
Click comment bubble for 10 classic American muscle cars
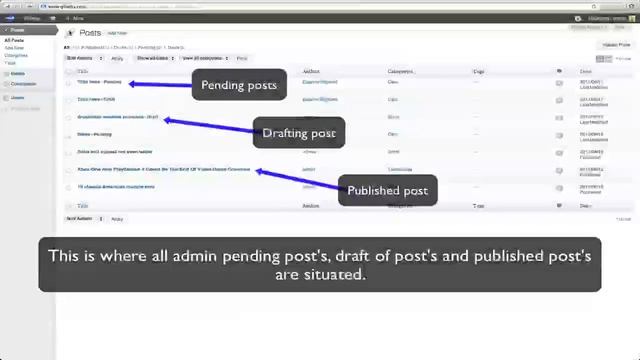pyautogui.click(x=559, y=188)
